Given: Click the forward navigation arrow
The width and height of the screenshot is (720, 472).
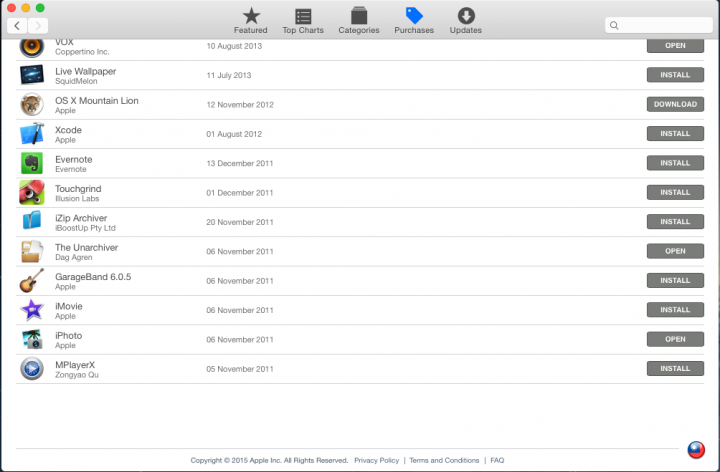Looking at the screenshot, I should (38, 26).
